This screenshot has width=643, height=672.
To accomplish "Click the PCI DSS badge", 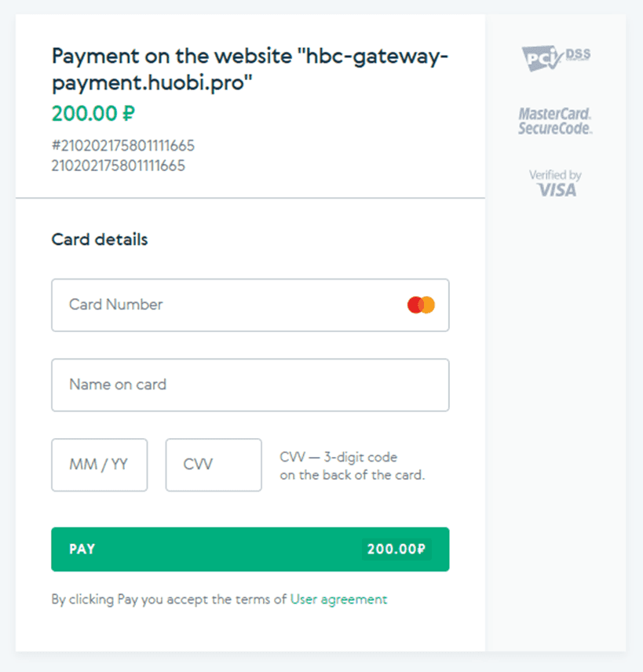I will [x=556, y=58].
